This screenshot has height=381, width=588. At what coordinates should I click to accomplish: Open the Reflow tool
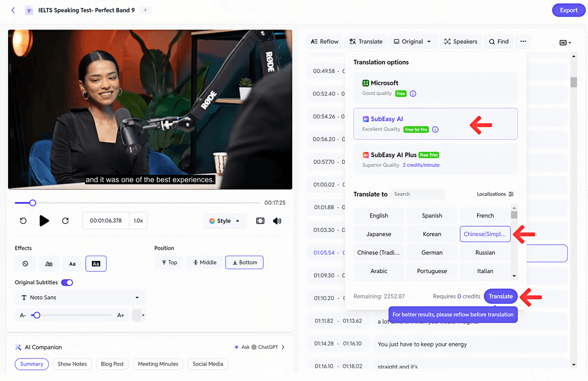pos(325,42)
